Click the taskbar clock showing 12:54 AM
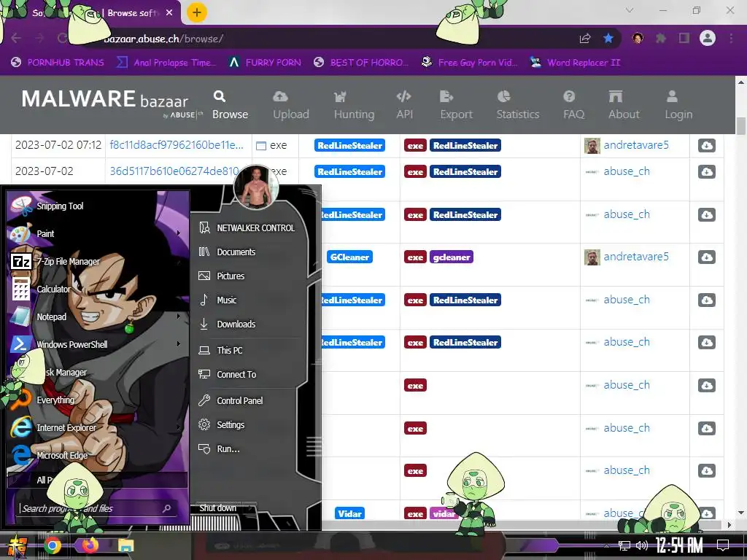The image size is (747, 560). coord(678,545)
